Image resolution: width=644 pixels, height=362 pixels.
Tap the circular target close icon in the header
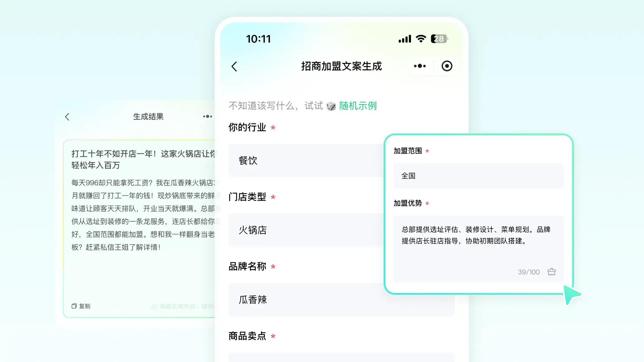click(447, 66)
